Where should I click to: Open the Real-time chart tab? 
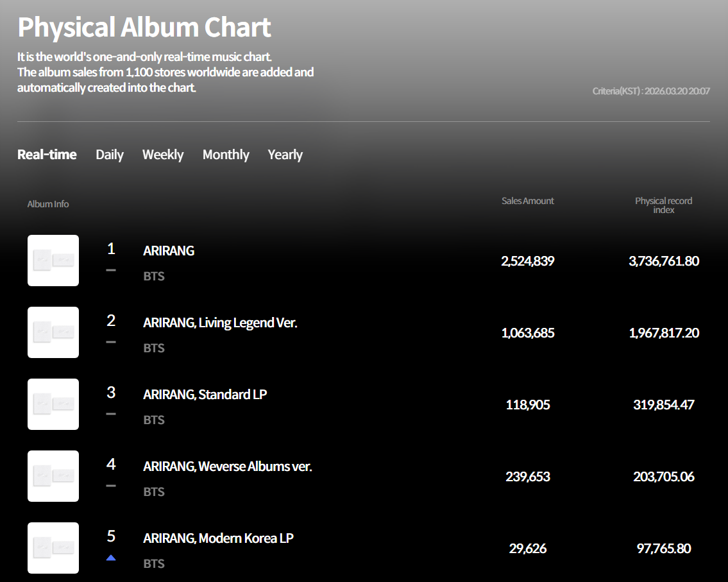(47, 155)
